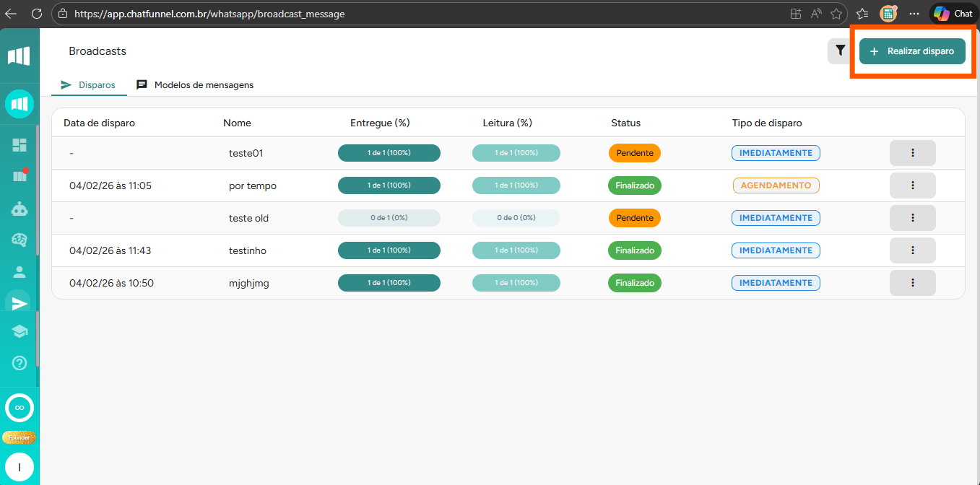The height and width of the screenshot is (485, 980).
Task: Open the three-dot menu for teste old
Action: point(913,218)
